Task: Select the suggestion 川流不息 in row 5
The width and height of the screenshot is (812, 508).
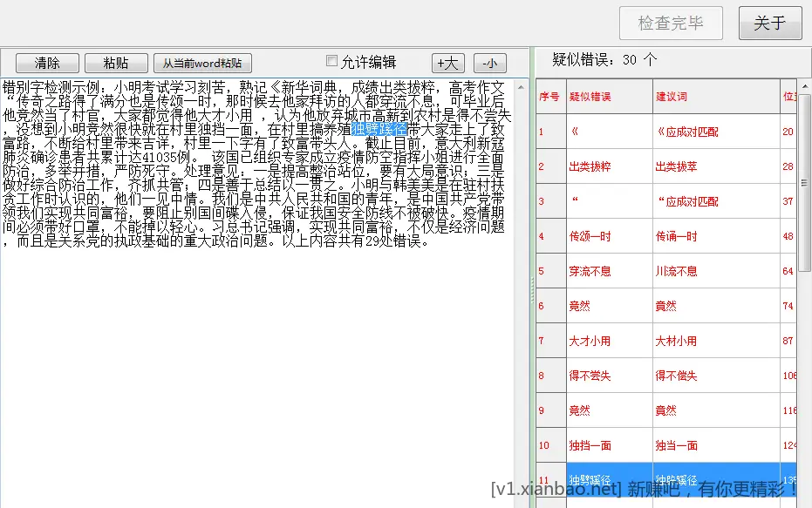Action: (x=677, y=271)
